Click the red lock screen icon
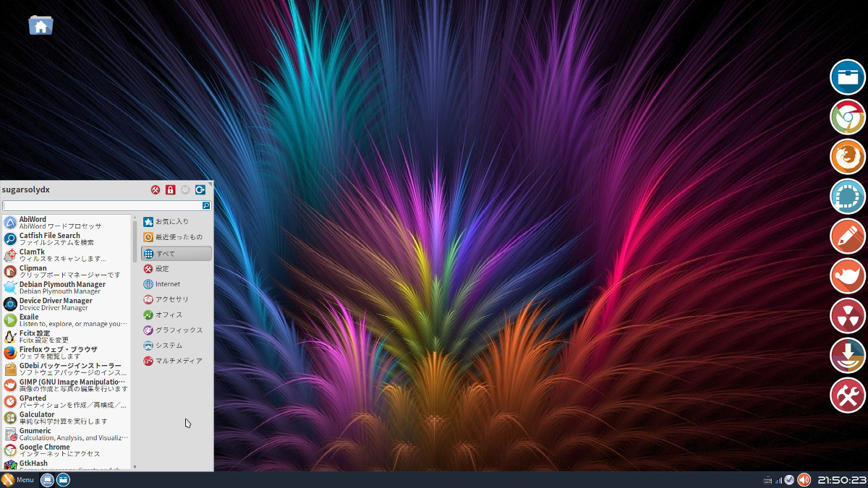 (x=170, y=189)
